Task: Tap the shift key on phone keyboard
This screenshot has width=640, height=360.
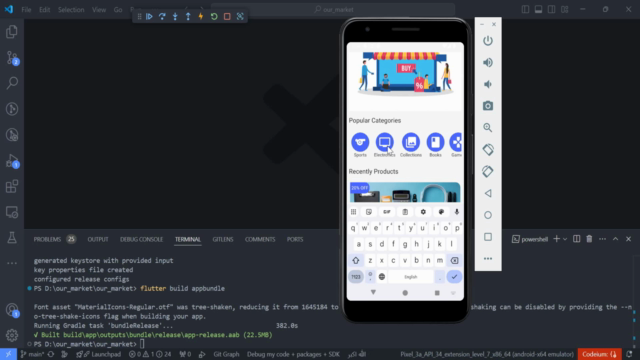Action: [x=356, y=260]
